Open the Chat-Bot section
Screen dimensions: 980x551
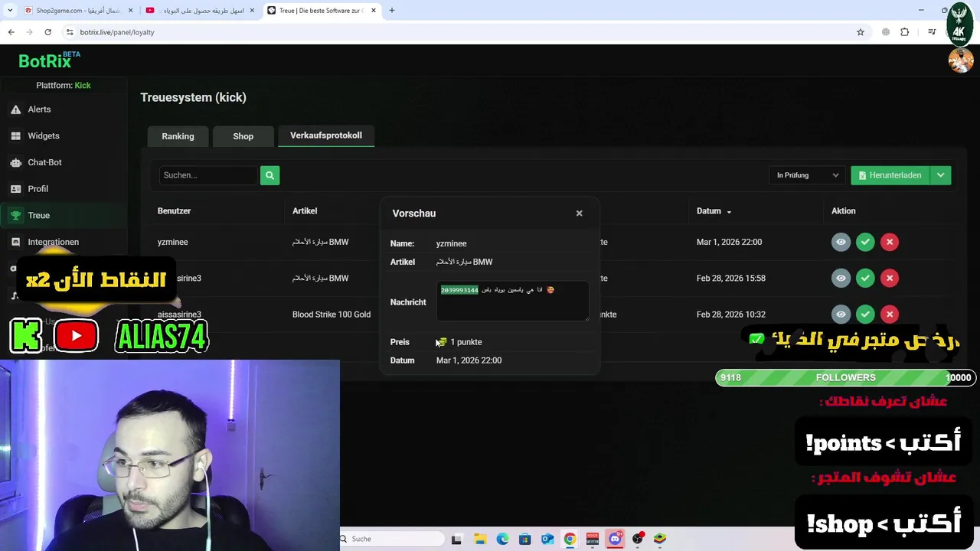[44, 162]
